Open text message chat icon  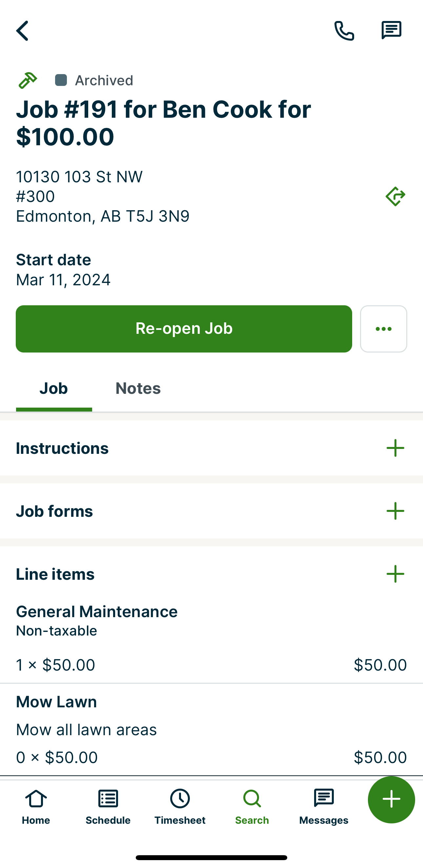click(391, 31)
